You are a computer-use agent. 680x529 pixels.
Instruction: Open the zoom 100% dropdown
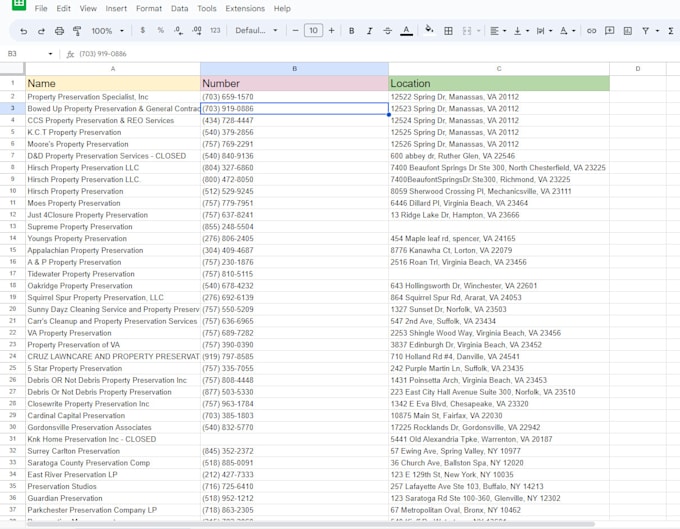(106, 31)
